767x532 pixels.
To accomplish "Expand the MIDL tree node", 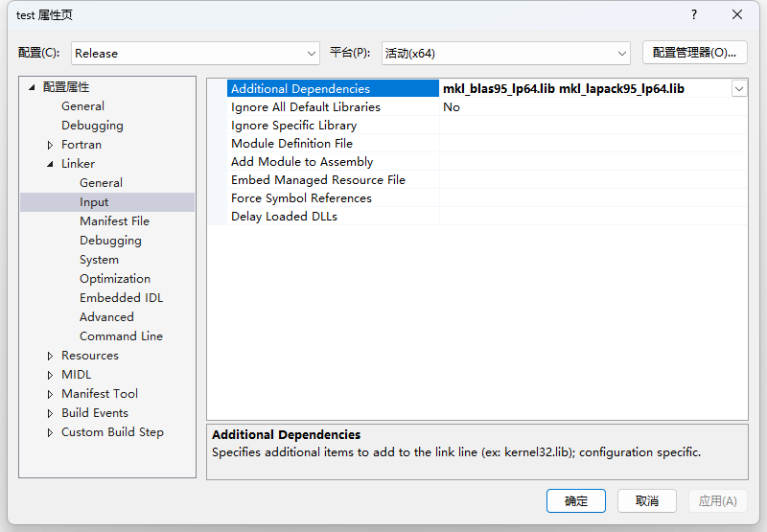I will click(50, 375).
